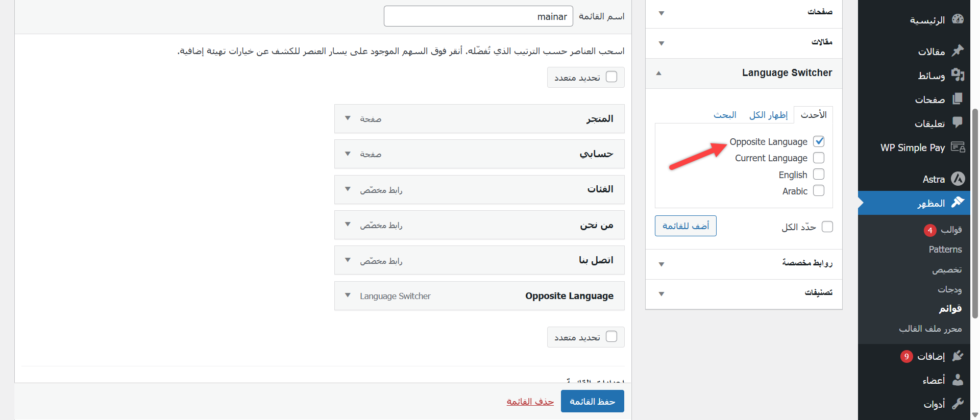This screenshot has height=420, width=980.
Task: Click the Opposite Language menu item title
Action: [x=570, y=296]
